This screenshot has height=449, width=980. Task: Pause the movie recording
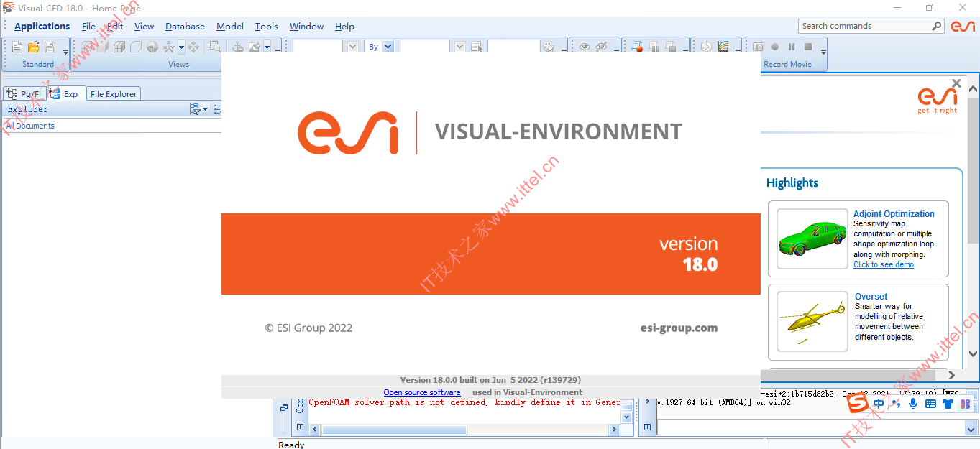[792, 47]
